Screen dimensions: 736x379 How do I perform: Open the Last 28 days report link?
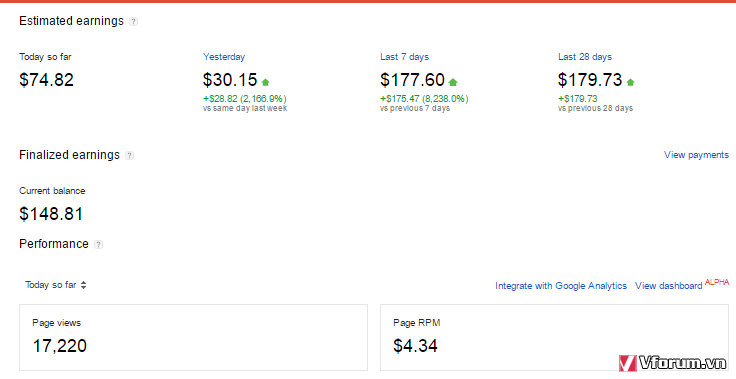(x=584, y=57)
